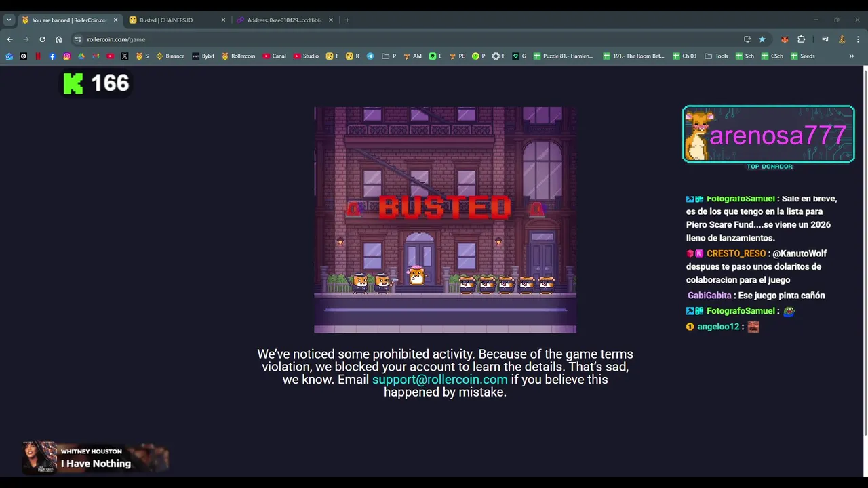Click the angeloo12 chat username

click(718, 327)
